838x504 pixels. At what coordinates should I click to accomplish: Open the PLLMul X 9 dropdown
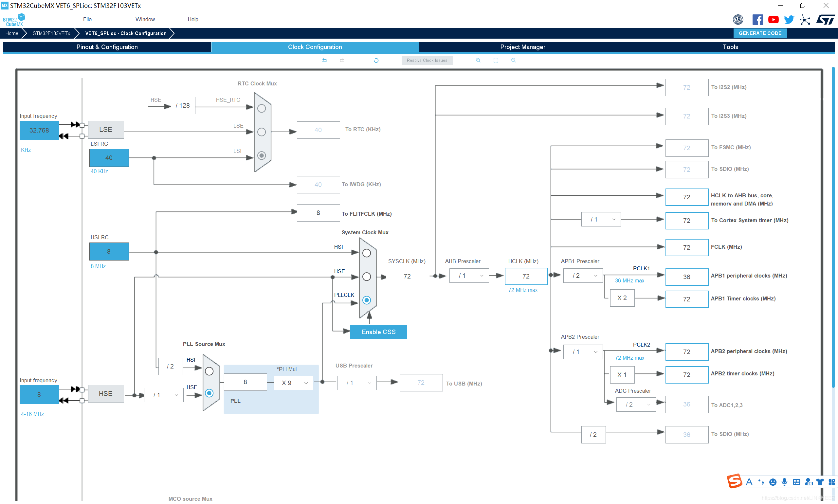(x=293, y=383)
